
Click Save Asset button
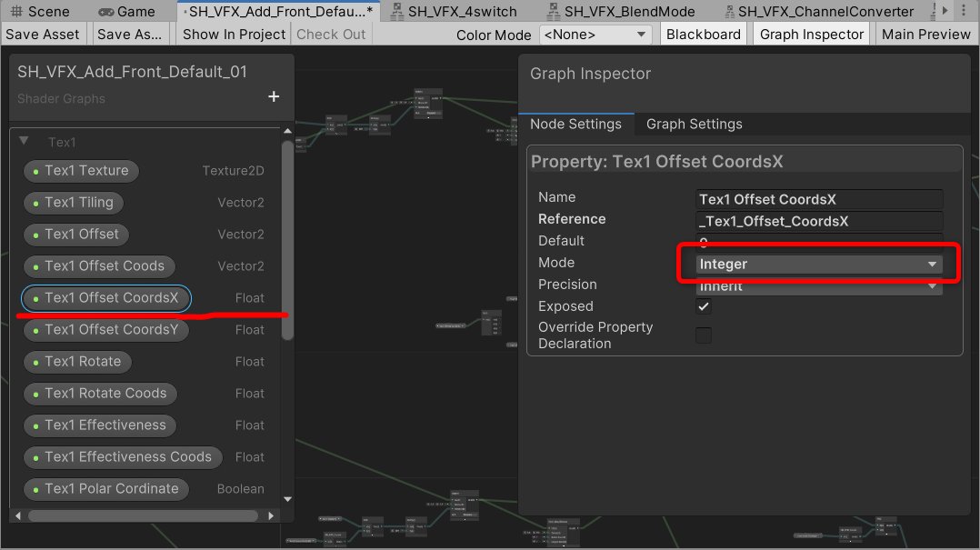point(43,35)
